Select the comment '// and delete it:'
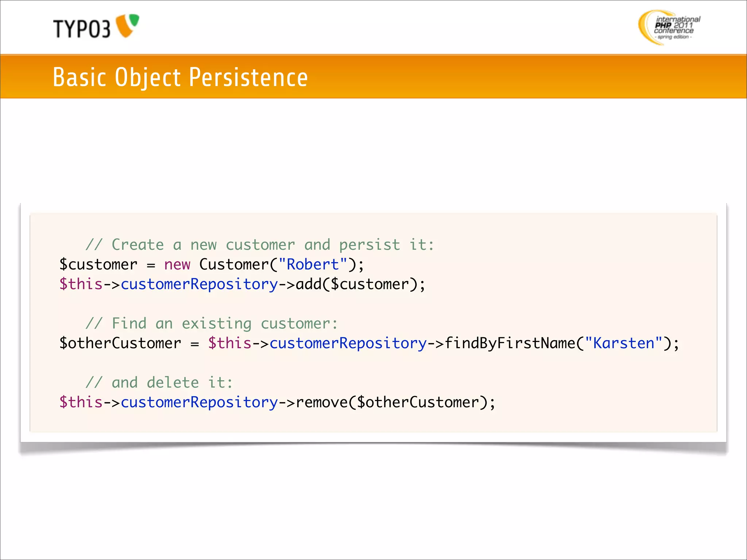The image size is (747, 560). (159, 382)
